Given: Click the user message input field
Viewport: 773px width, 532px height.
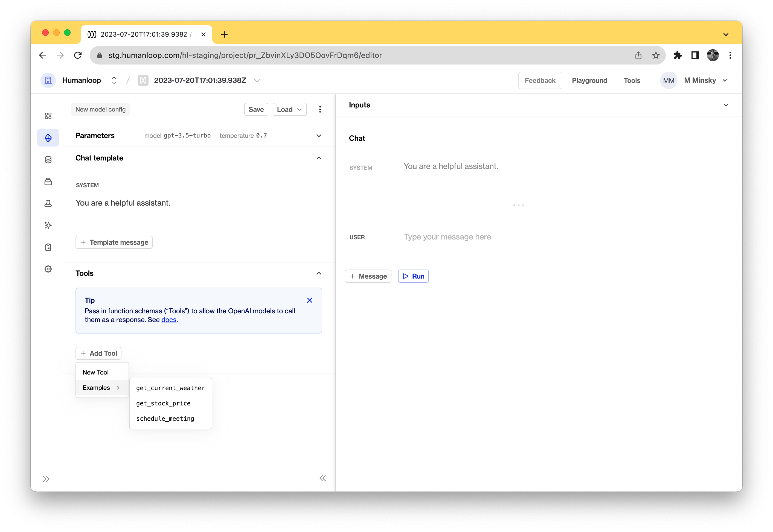Looking at the screenshot, I should (447, 237).
